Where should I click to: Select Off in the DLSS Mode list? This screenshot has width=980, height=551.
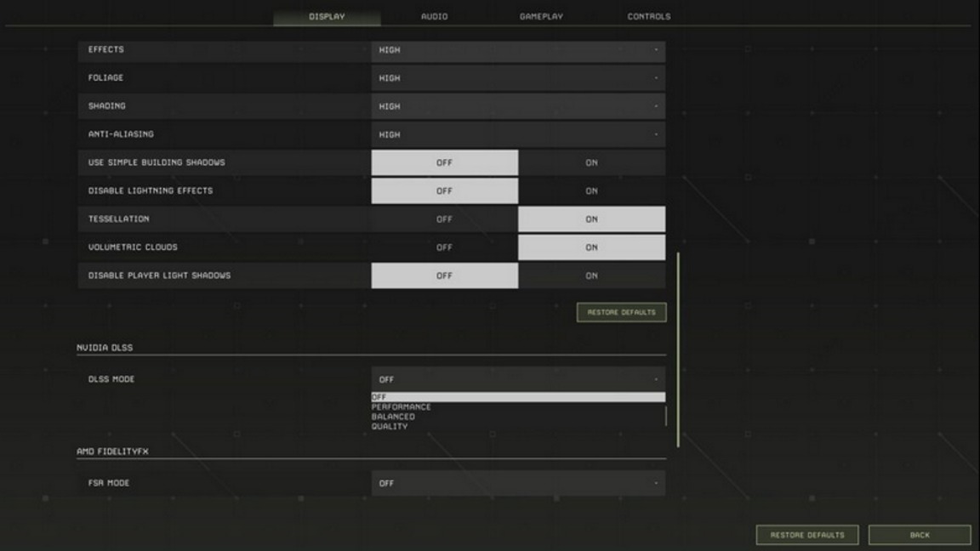[518, 397]
